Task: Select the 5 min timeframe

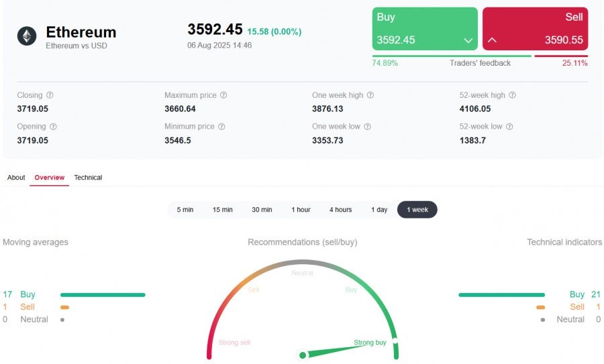Action: pos(185,210)
